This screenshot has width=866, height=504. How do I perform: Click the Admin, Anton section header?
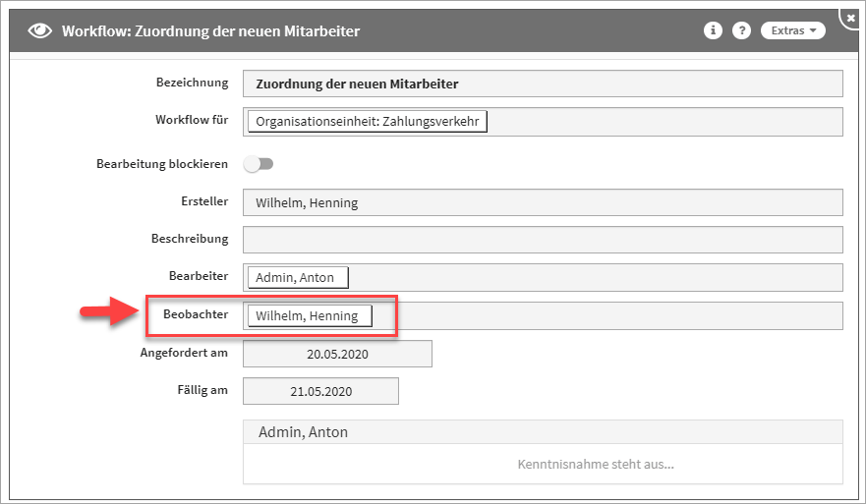click(x=543, y=431)
